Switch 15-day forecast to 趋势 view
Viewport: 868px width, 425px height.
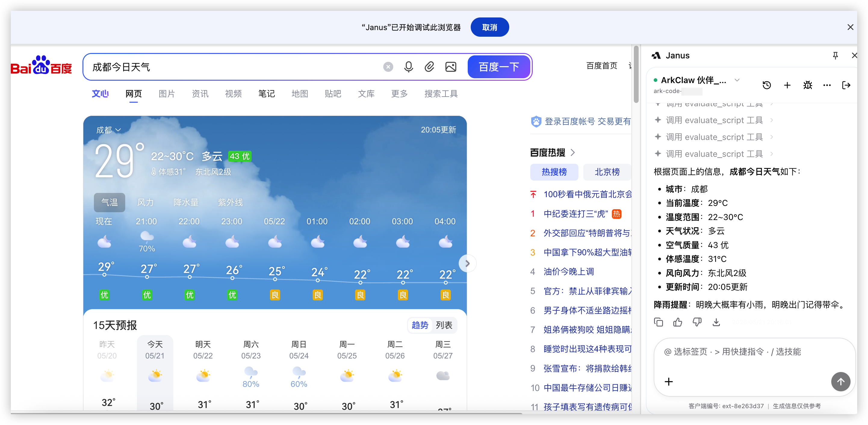pos(420,325)
